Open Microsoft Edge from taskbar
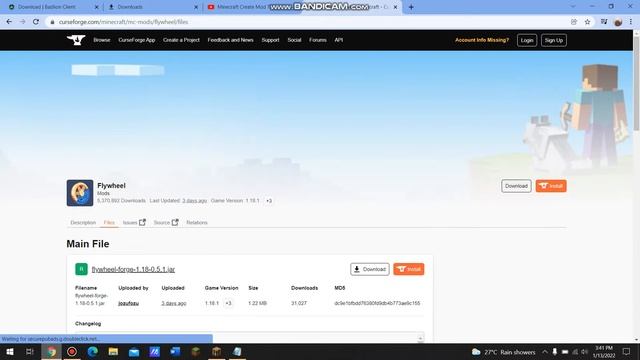Screen dimensions: 640x360 93,351
